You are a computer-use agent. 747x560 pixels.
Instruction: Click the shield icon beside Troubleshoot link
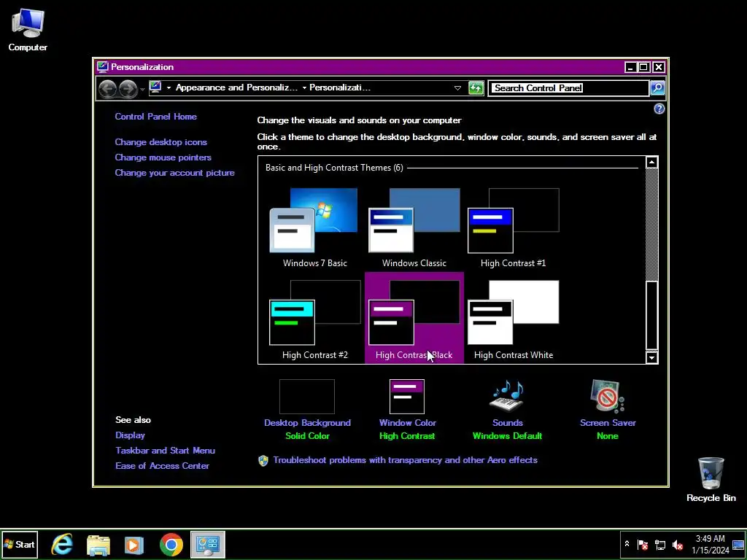pos(263,461)
